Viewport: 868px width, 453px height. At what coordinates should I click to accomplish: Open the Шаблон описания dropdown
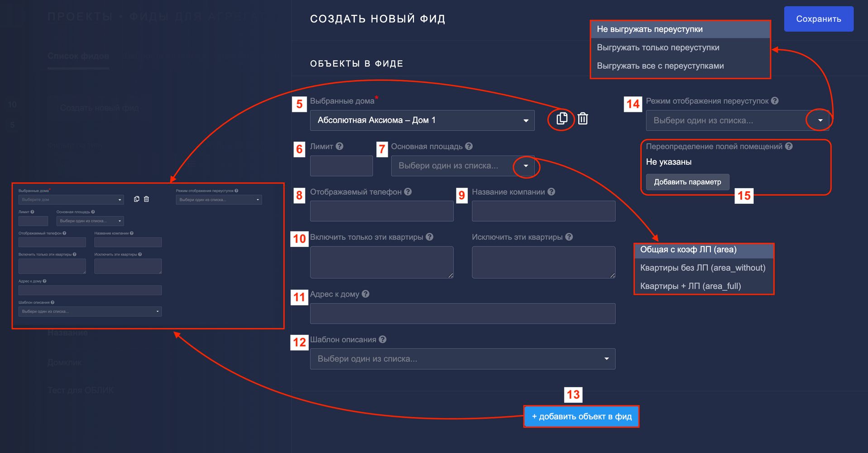(x=463, y=359)
